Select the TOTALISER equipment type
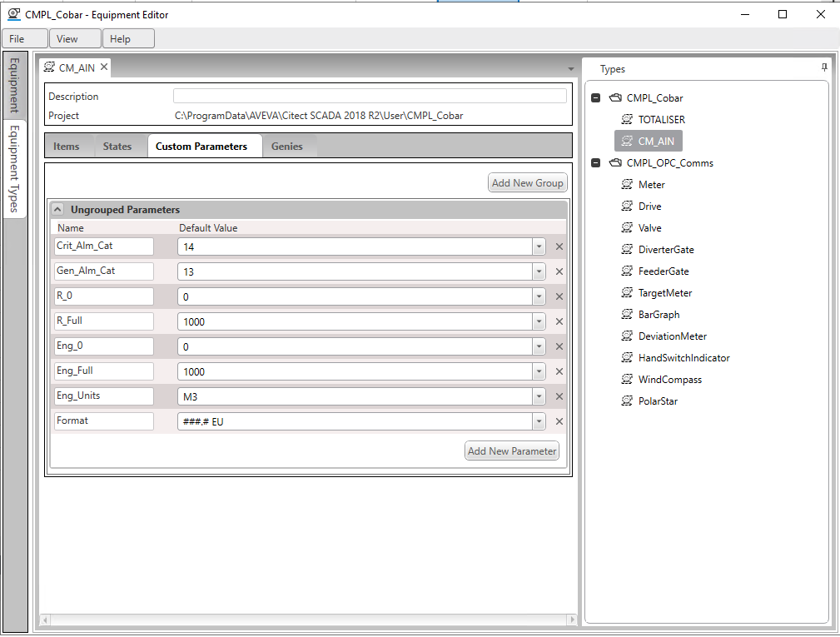The height and width of the screenshot is (637, 840). tap(653, 119)
